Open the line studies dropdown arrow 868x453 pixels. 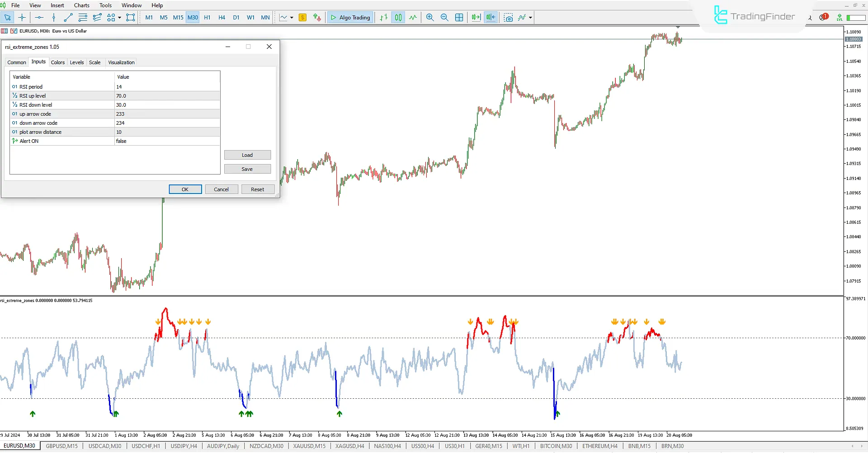[292, 17]
